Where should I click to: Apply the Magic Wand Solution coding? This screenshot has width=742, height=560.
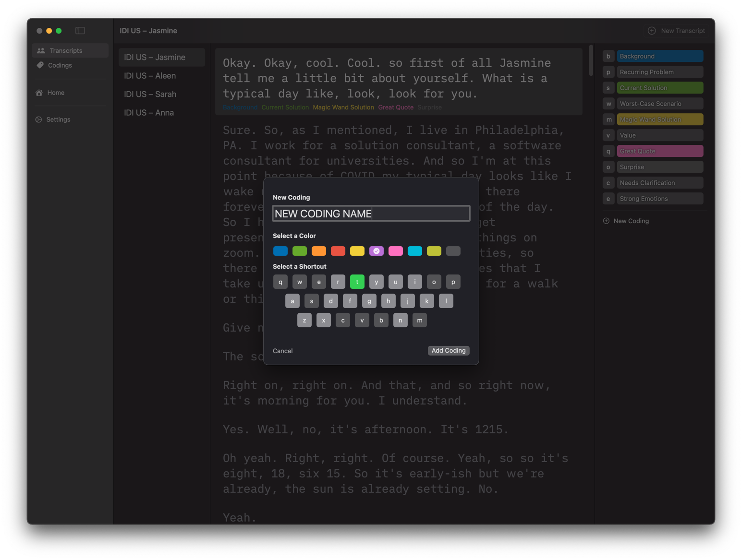(660, 119)
